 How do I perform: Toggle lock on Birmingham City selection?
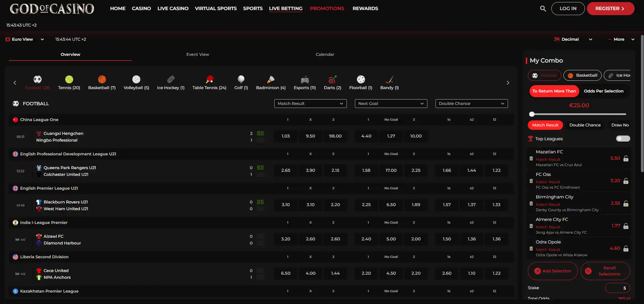point(626,203)
